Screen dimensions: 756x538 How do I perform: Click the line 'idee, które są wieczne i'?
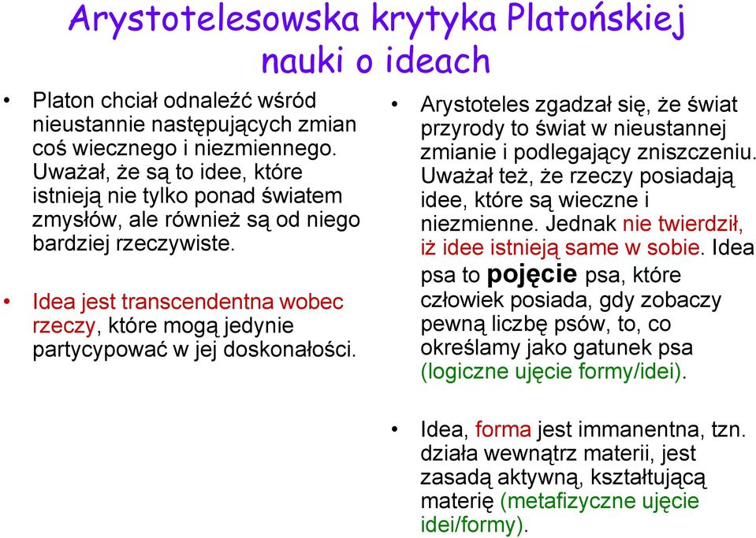534,200
